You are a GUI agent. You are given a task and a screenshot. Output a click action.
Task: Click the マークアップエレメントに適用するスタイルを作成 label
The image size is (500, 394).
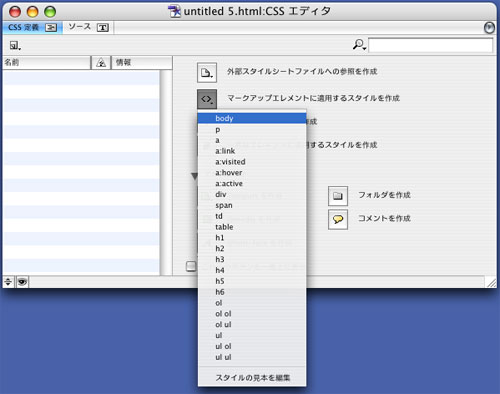(x=313, y=98)
